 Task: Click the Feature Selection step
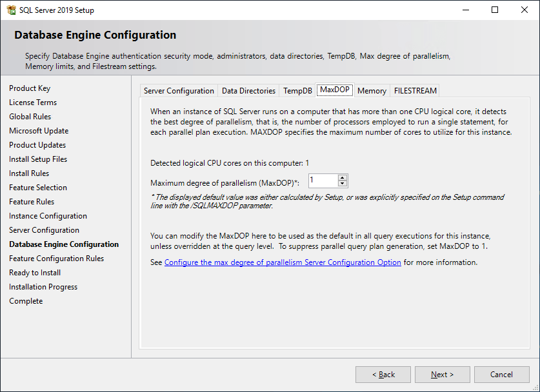38,188
